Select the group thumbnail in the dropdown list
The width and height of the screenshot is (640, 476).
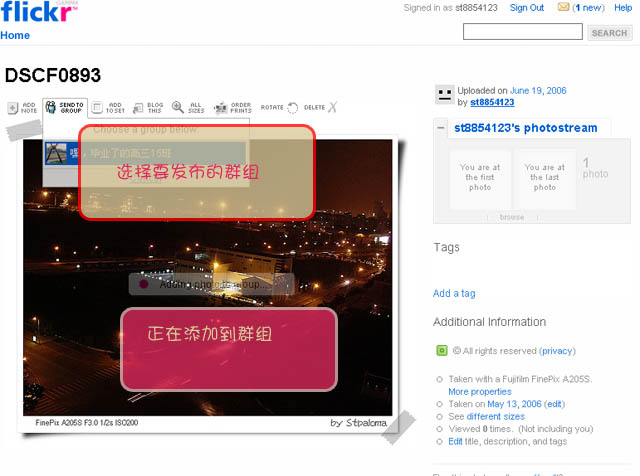[x=56, y=153]
